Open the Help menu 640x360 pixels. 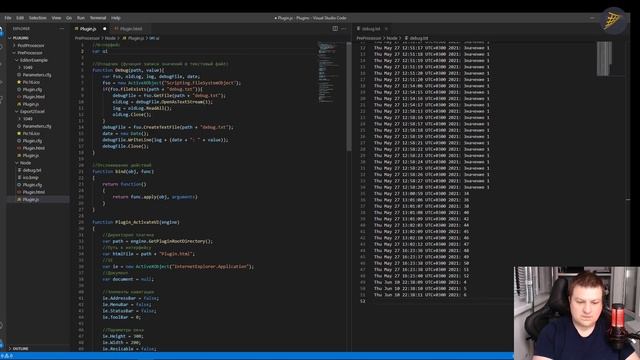[116, 18]
